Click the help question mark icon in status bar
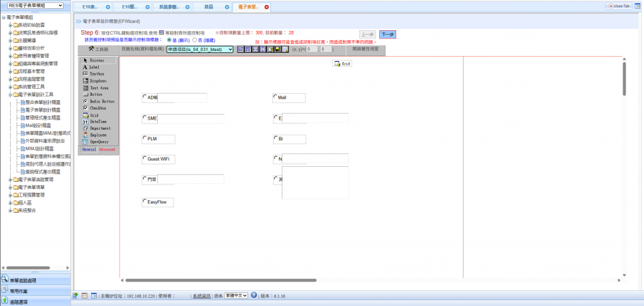 (254, 295)
